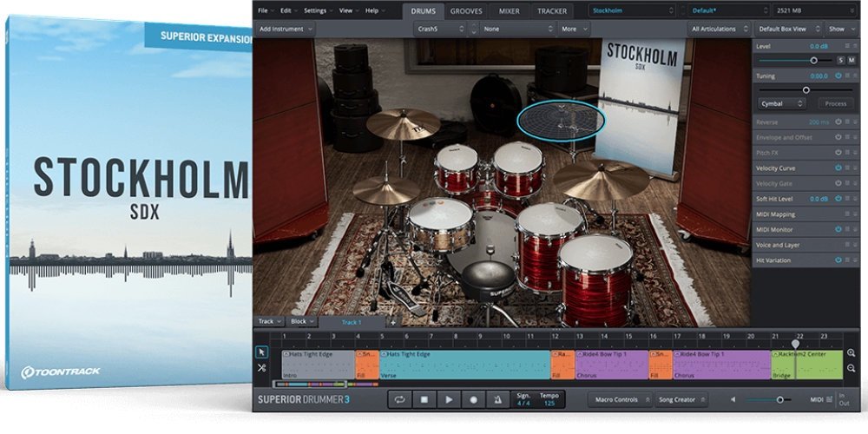Zoom in on the timeline

coord(852,353)
